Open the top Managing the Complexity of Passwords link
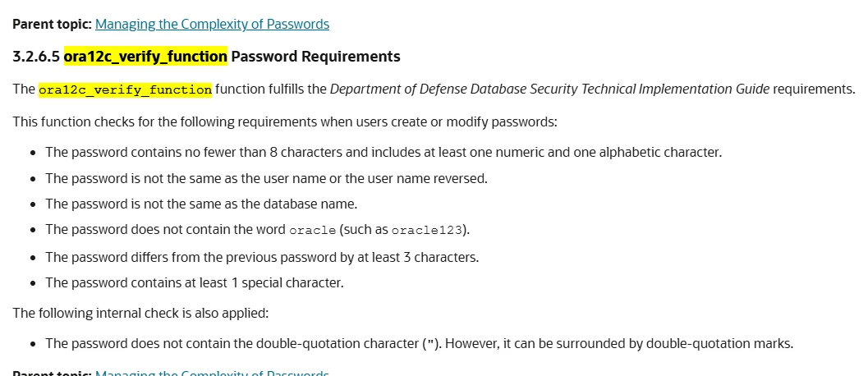This screenshot has width=868, height=376. tap(212, 25)
